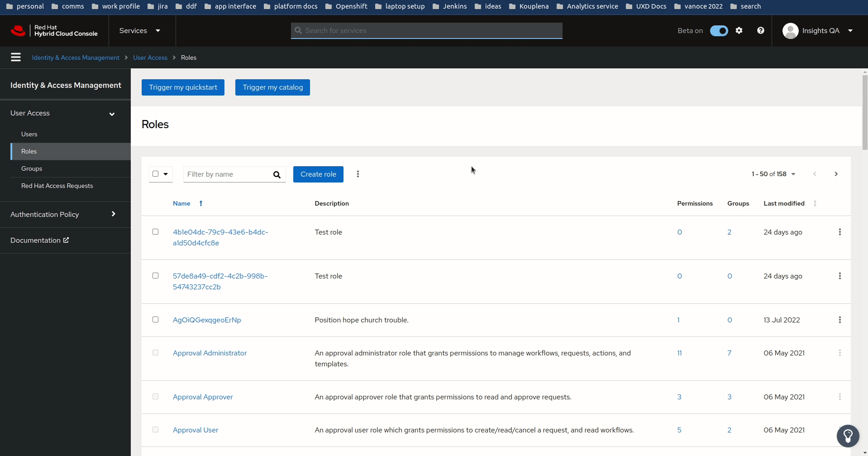Click the Last modified column header

(784, 203)
